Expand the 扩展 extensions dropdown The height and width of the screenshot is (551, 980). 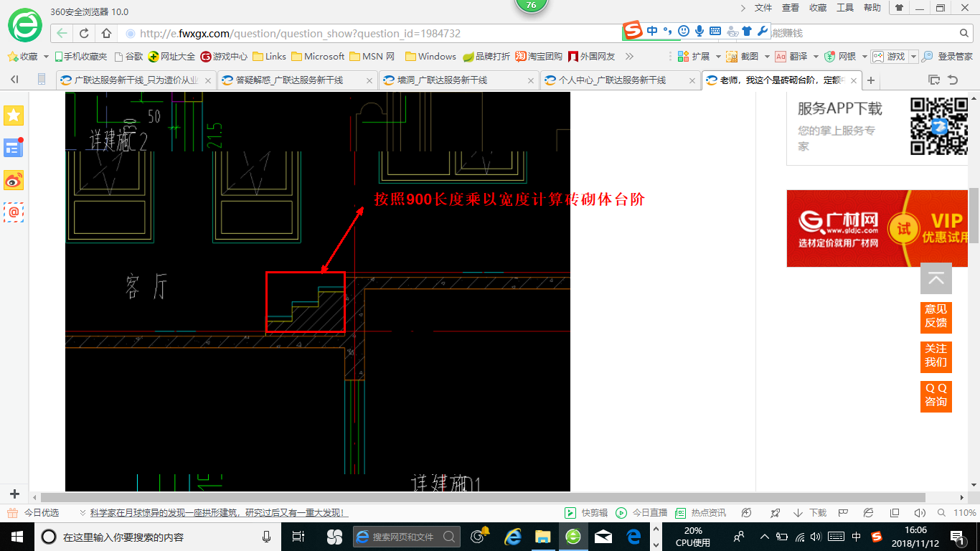click(718, 56)
